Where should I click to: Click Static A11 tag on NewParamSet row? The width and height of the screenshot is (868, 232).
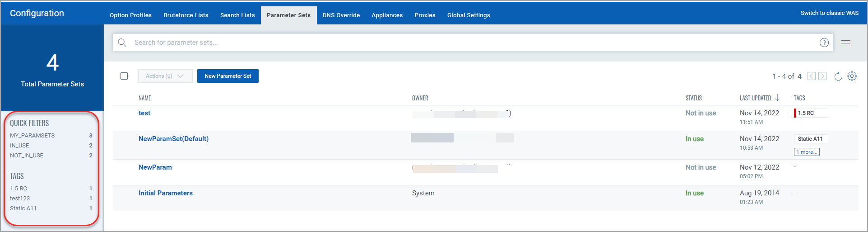[x=811, y=139]
